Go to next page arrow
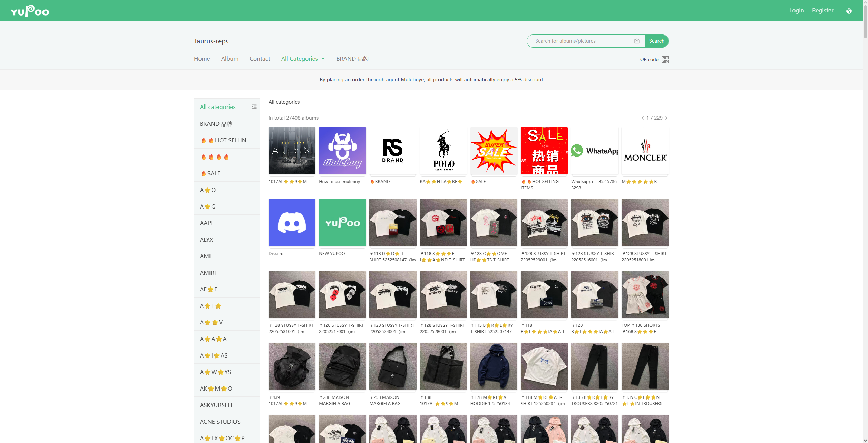The height and width of the screenshot is (443, 868). [666, 118]
